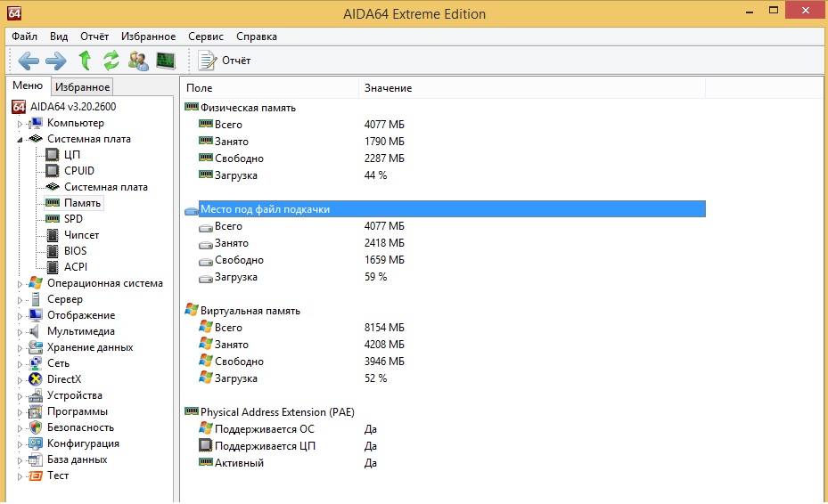
Task: Open the Справка menu
Action: 257,37
